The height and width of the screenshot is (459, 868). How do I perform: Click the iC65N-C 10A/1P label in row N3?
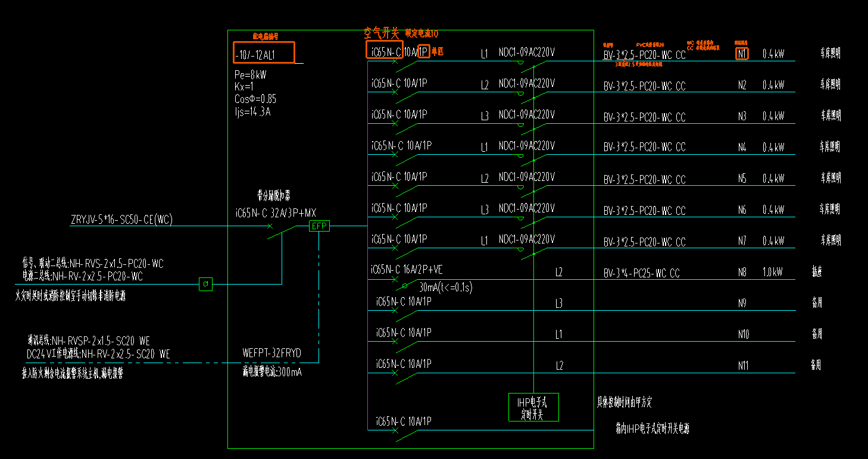(401, 114)
